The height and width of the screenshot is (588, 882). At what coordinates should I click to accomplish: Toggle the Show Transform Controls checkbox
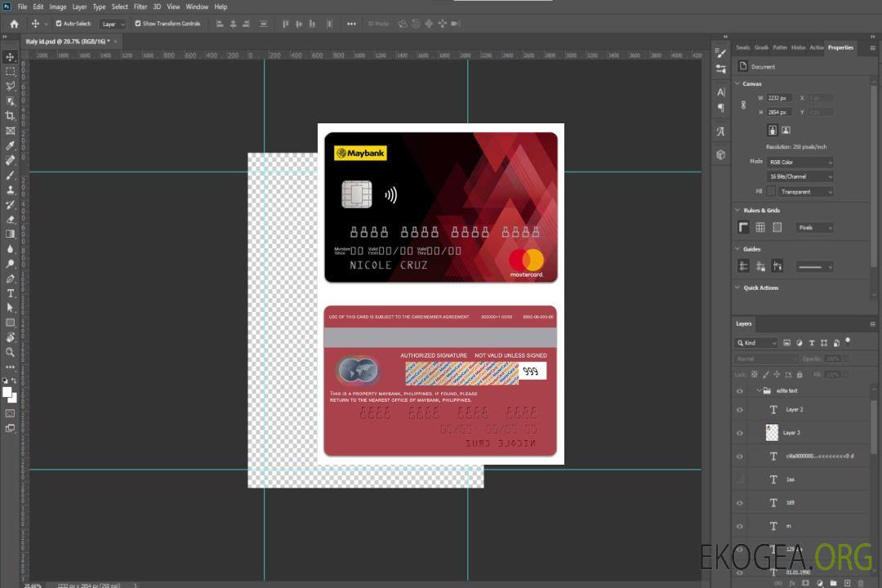point(138,24)
